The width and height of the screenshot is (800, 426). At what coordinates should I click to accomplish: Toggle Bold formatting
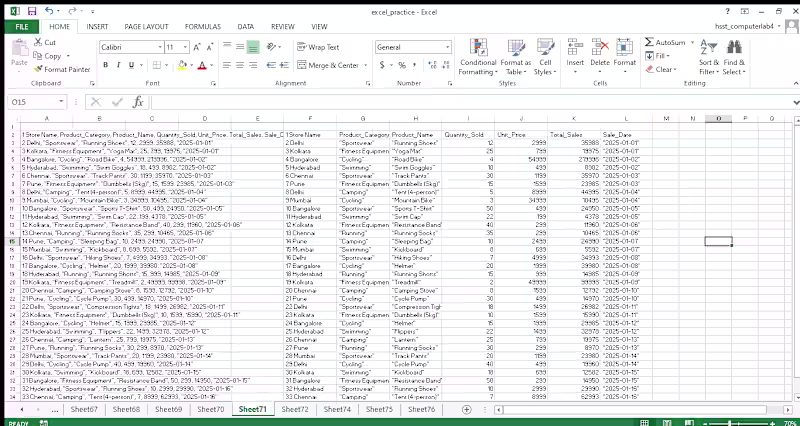[x=106, y=65]
